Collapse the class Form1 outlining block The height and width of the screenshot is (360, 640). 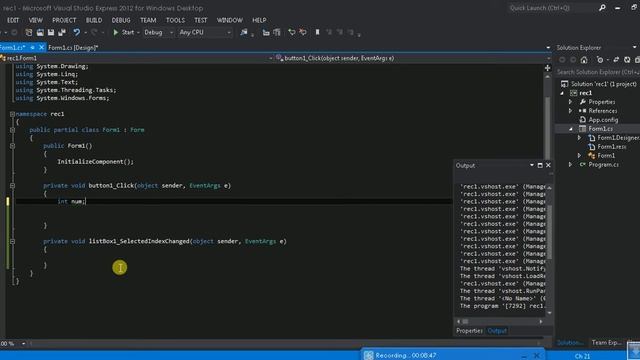(12, 130)
